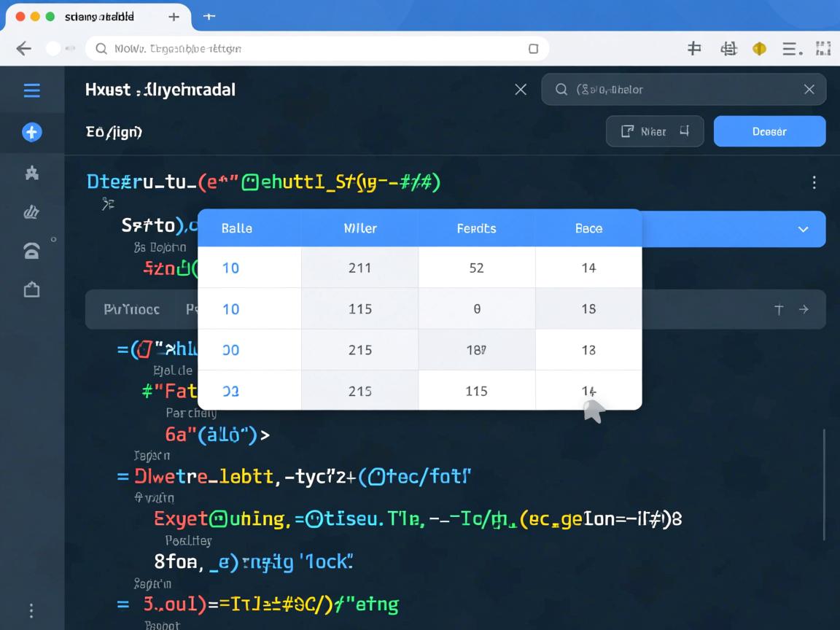Click the Balle column header
Viewport: 840px width, 630px height.
click(x=236, y=228)
